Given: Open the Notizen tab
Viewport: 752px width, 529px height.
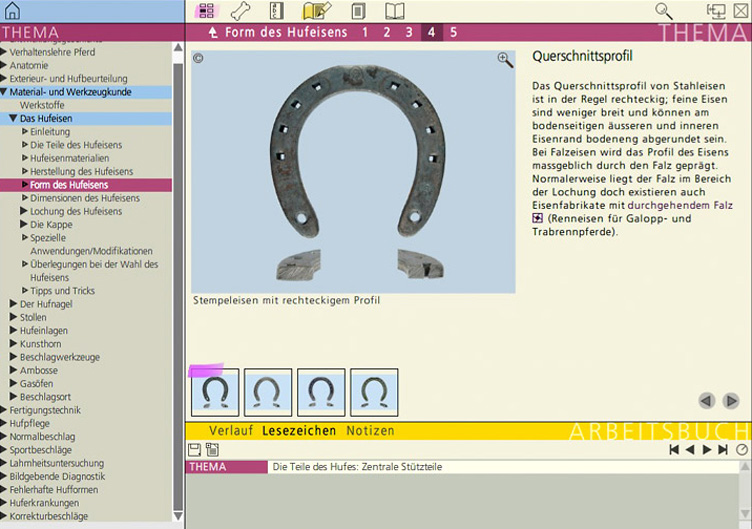Looking at the screenshot, I should click(x=370, y=431).
